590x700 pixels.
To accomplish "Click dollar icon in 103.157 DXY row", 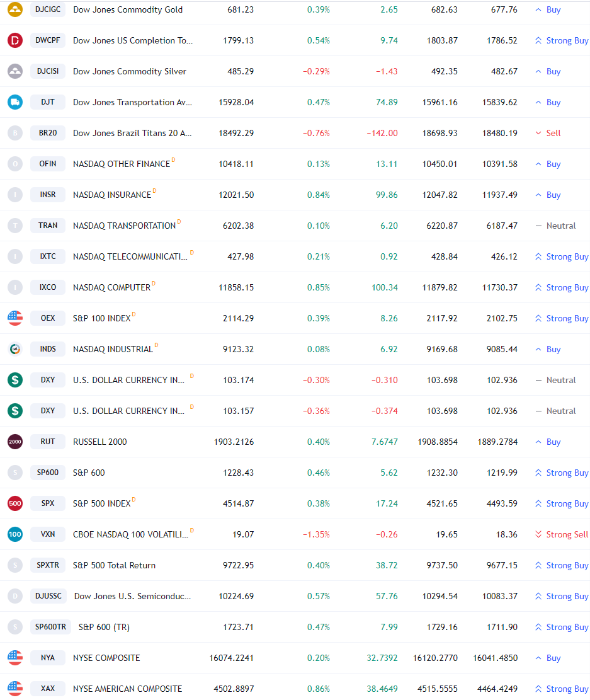I will pos(15,411).
